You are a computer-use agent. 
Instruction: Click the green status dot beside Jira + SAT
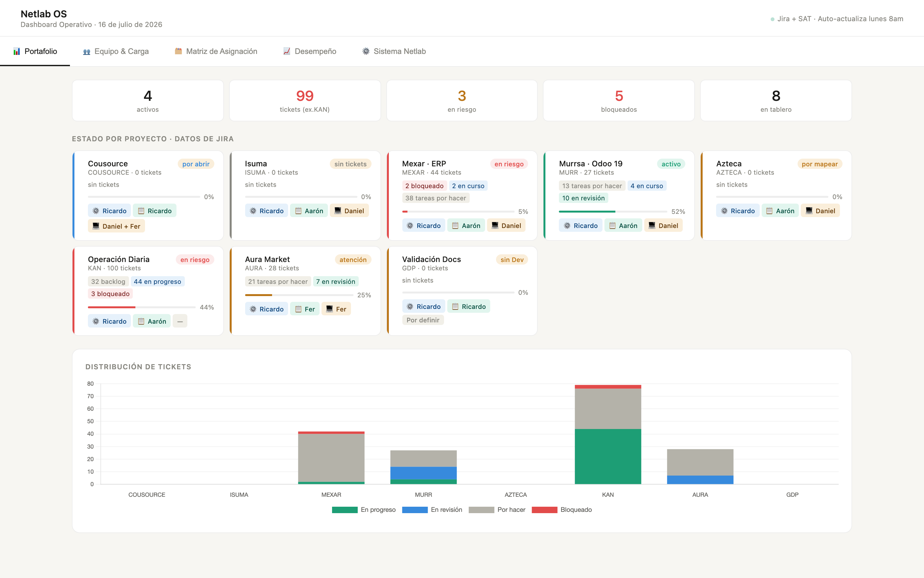tap(773, 19)
